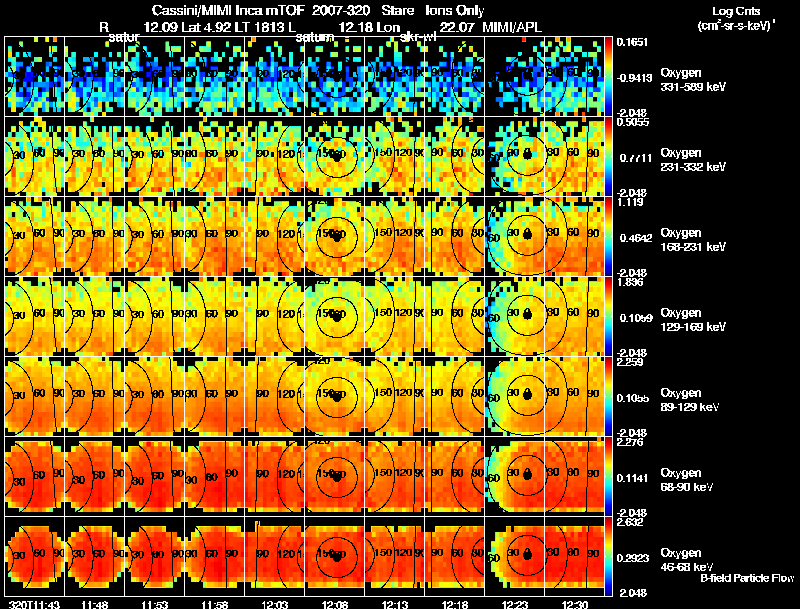Click the scale midpoint value '0.1141'
The height and width of the screenshot is (609, 800).
click(633, 478)
